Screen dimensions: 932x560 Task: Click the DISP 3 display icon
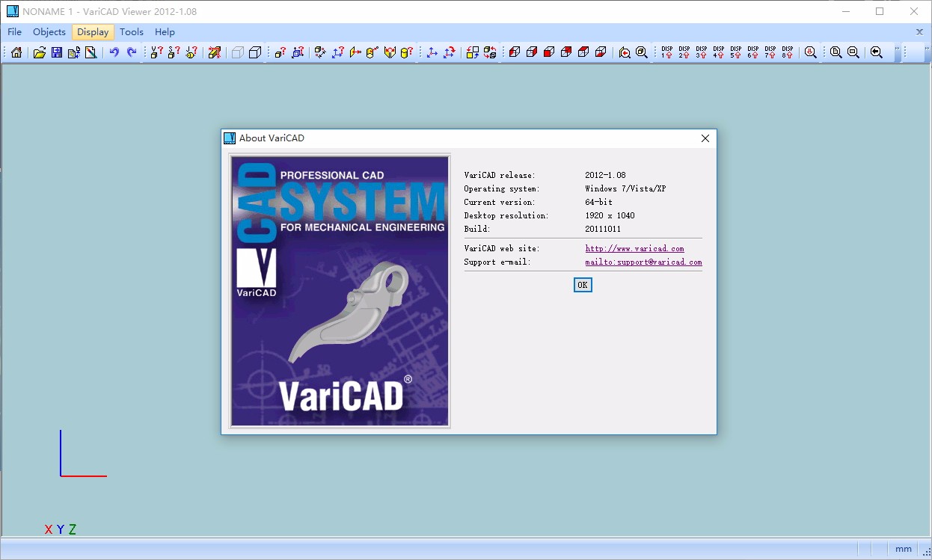(x=702, y=52)
